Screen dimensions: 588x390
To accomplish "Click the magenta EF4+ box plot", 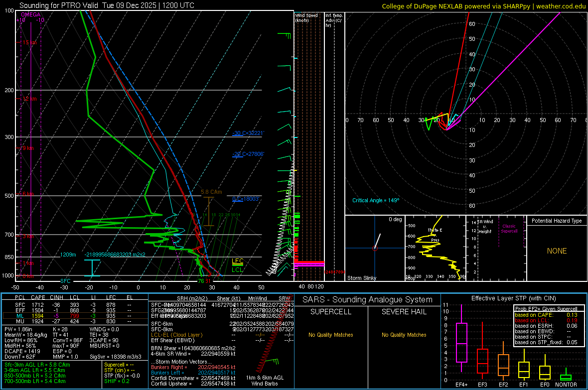I will (461, 342).
